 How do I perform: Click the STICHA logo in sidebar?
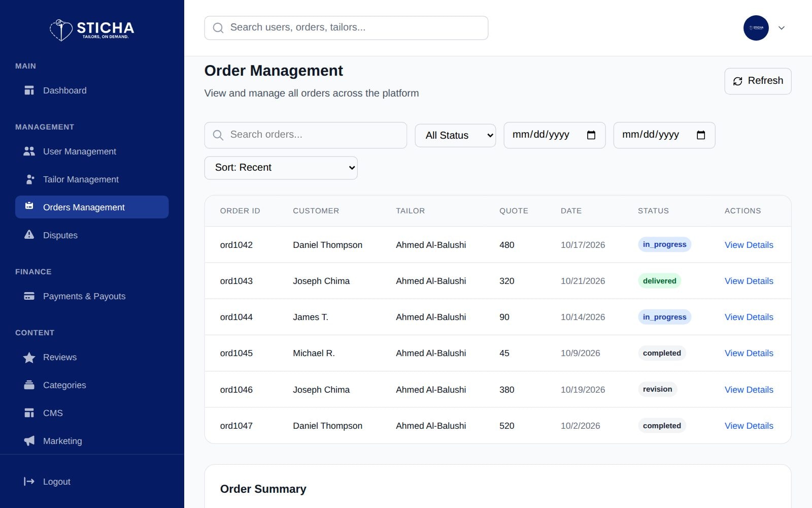92,29
